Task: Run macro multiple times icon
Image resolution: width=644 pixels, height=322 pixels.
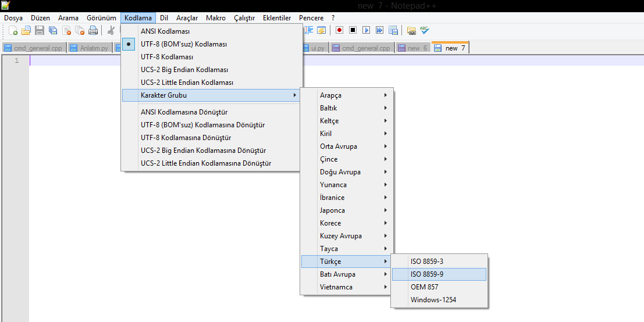Action: tap(379, 30)
